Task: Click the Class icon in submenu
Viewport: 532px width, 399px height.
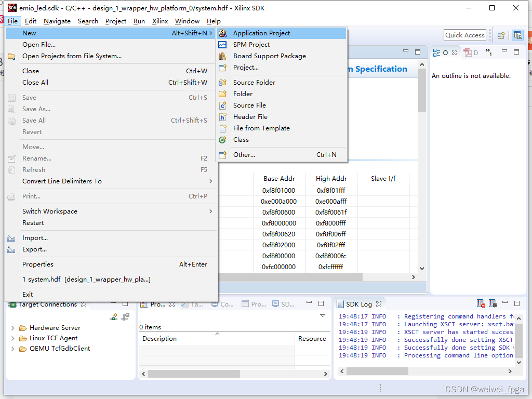Action: [x=222, y=140]
